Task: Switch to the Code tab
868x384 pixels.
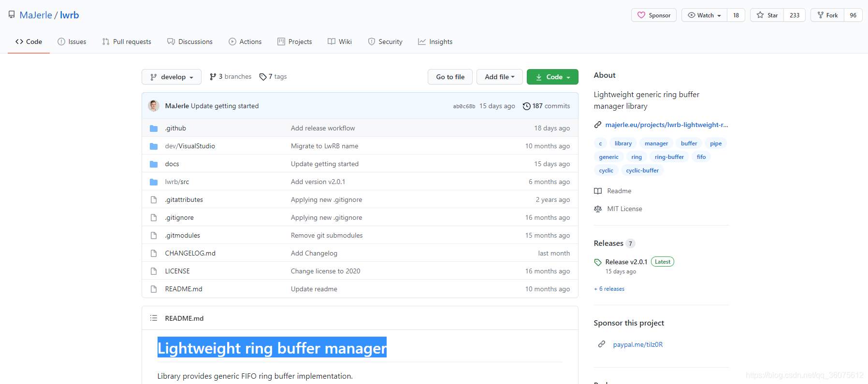Action: [x=29, y=42]
